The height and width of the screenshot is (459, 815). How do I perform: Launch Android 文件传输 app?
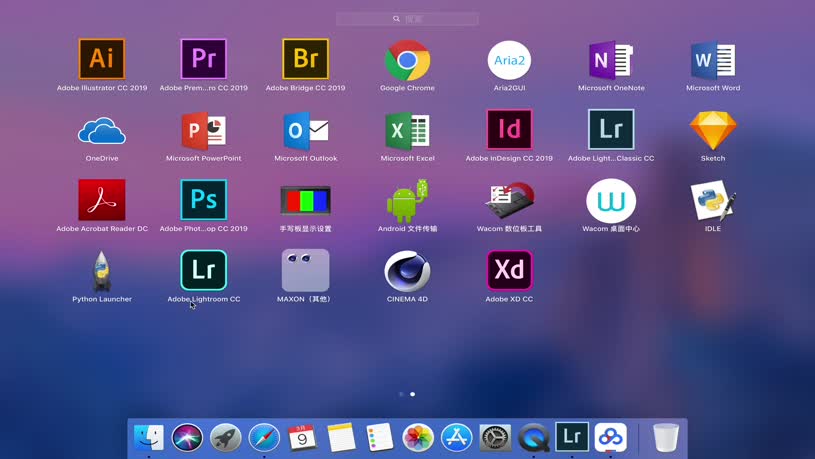408,201
